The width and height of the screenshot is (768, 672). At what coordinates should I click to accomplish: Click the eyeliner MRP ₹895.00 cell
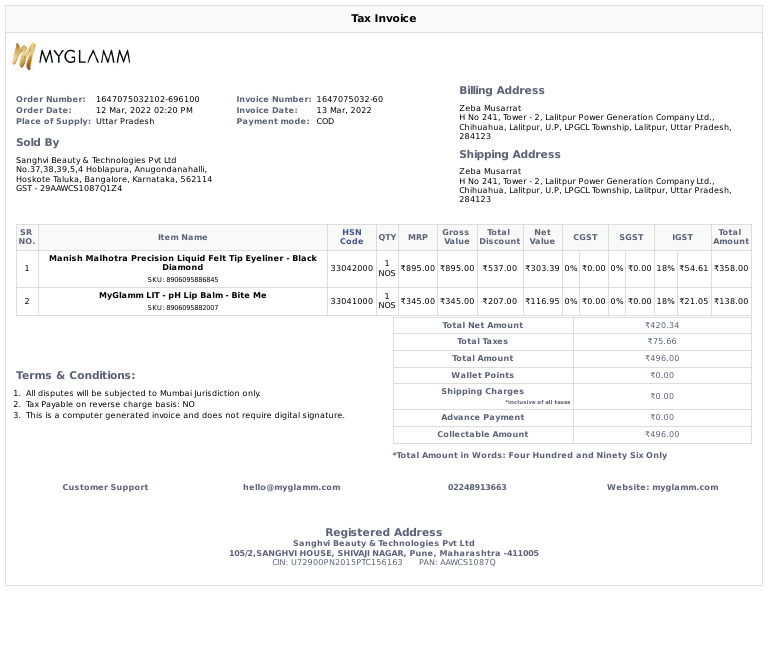418,268
